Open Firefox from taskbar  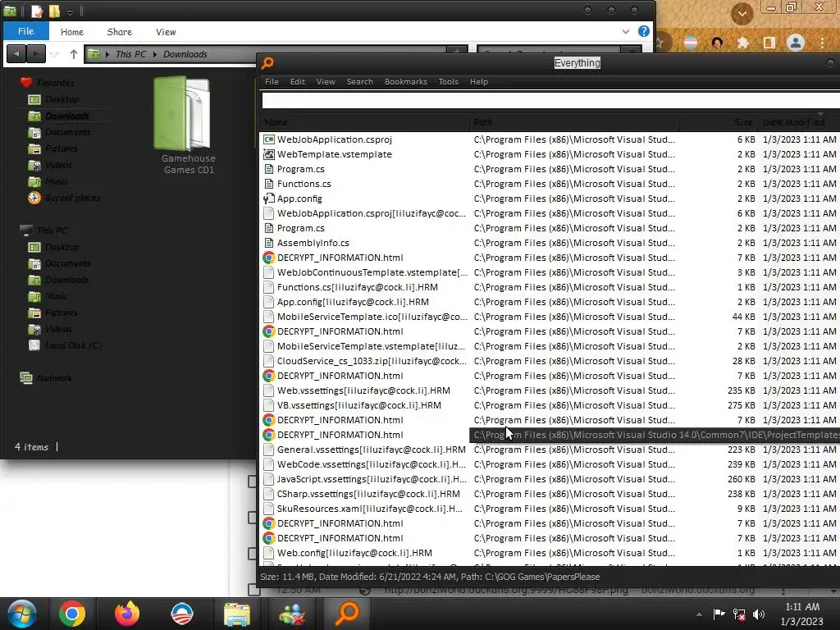point(127,614)
